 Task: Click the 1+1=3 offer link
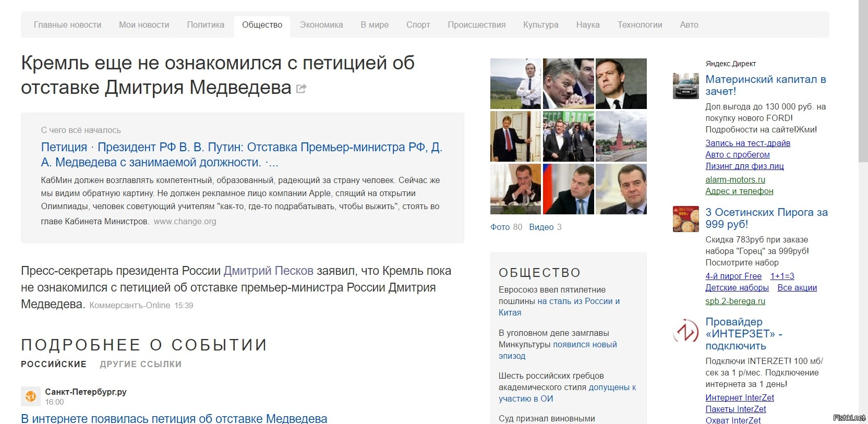(x=782, y=276)
